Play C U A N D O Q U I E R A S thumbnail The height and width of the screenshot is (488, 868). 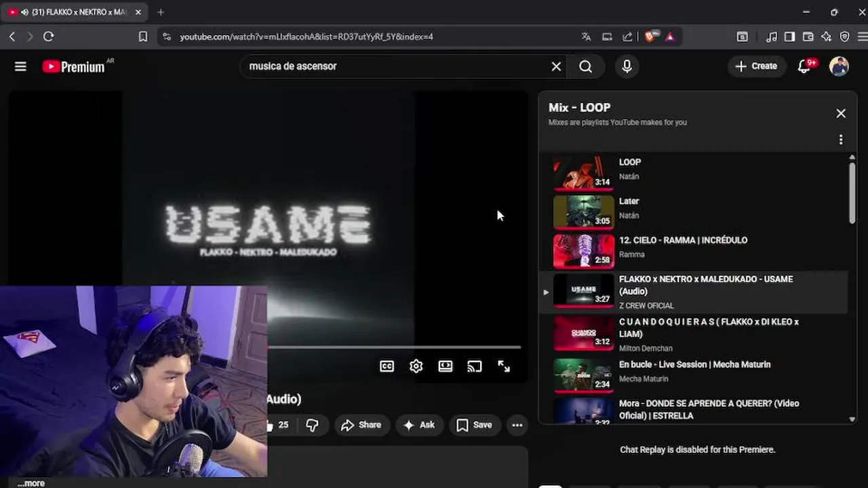coord(584,332)
